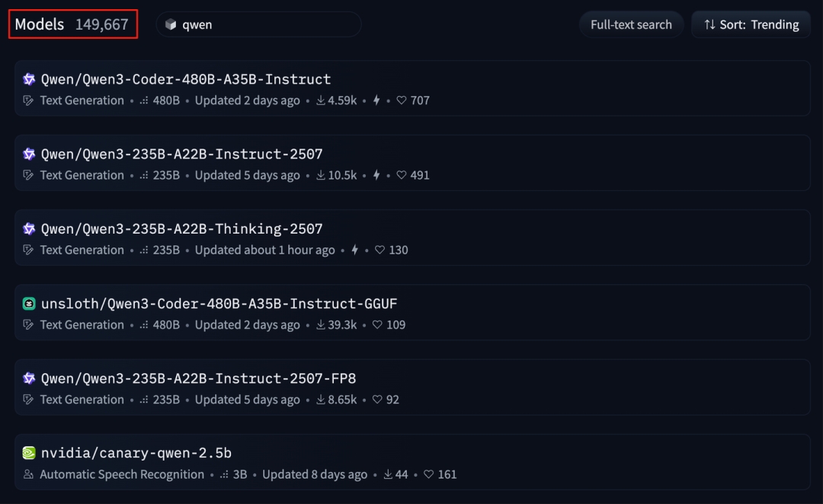Click 'Automatic Speech Recognition' label

coord(122,474)
